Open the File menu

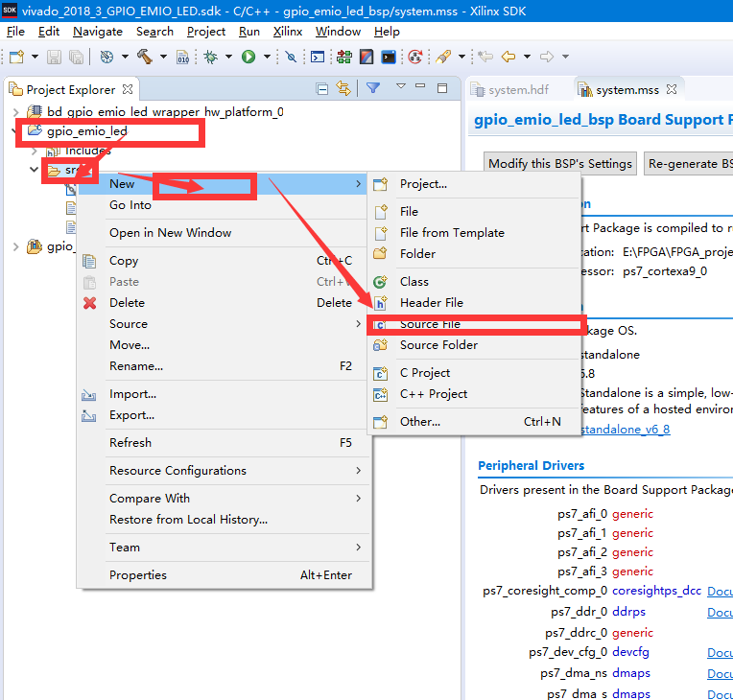tap(15, 32)
